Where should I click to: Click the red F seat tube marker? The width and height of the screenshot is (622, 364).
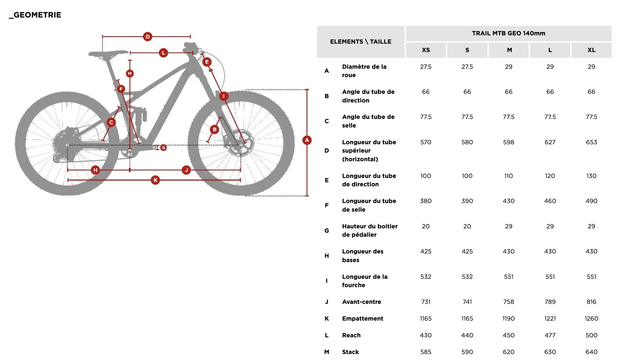pyautogui.click(x=121, y=89)
